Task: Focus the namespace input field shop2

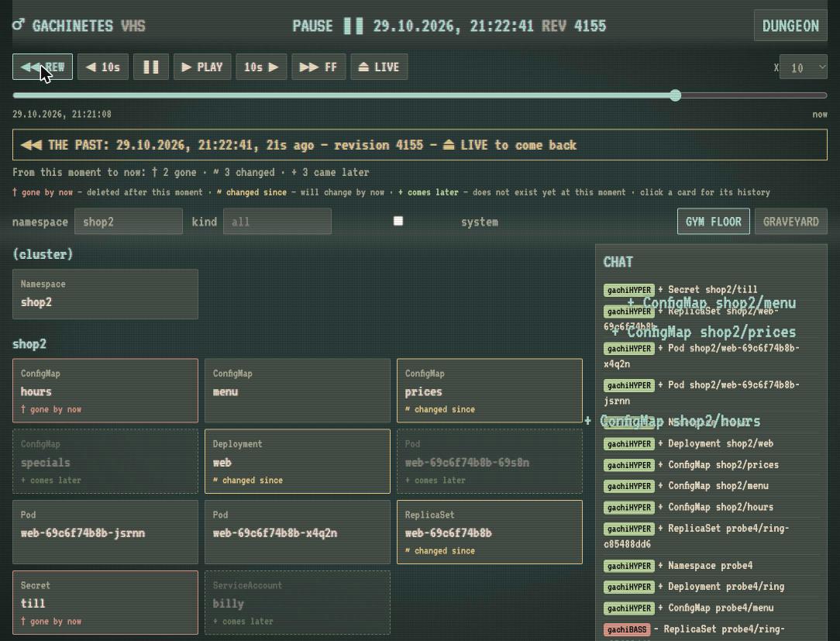Action: click(129, 222)
